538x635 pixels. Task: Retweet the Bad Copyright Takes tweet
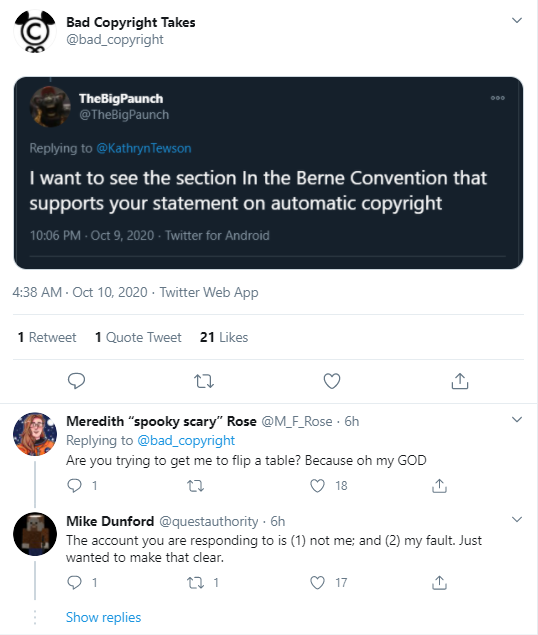[204, 381]
